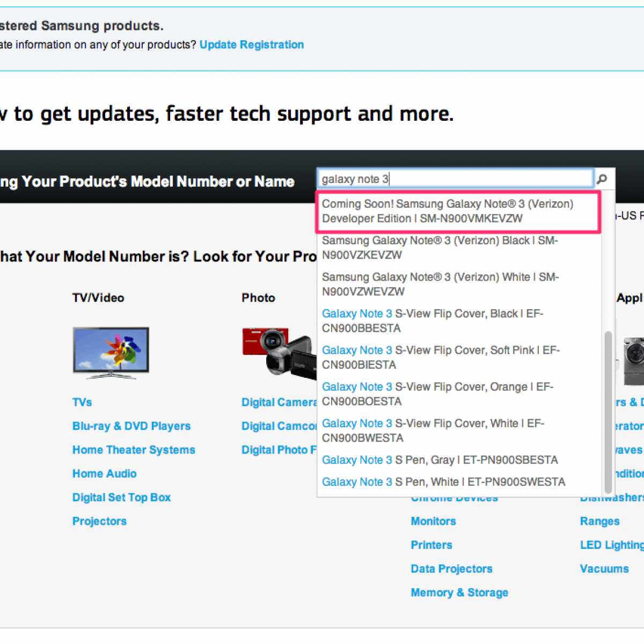The width and height of the screenshot is (644, 644).
Task: Go to Memory & Storage category
Action: 459,592
